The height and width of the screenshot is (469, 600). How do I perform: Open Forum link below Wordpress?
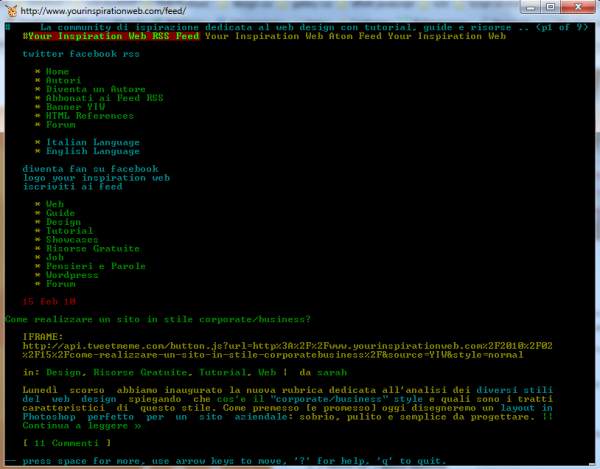point(61,284)
